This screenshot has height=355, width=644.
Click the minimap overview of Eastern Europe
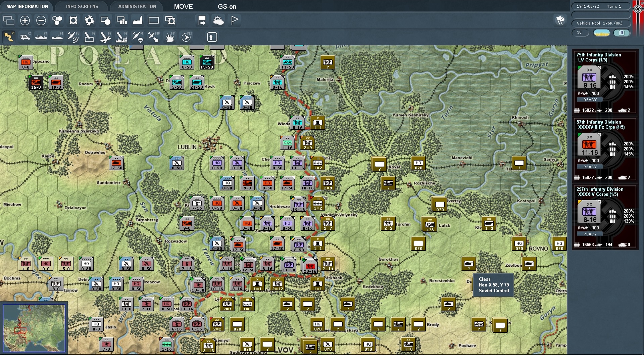click(x=34, y=328)
